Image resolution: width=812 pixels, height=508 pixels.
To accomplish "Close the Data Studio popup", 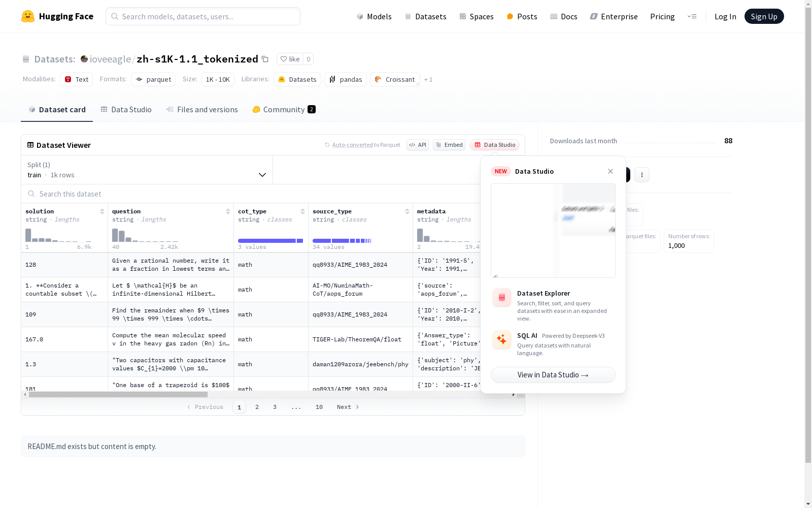I will (611, 171).
